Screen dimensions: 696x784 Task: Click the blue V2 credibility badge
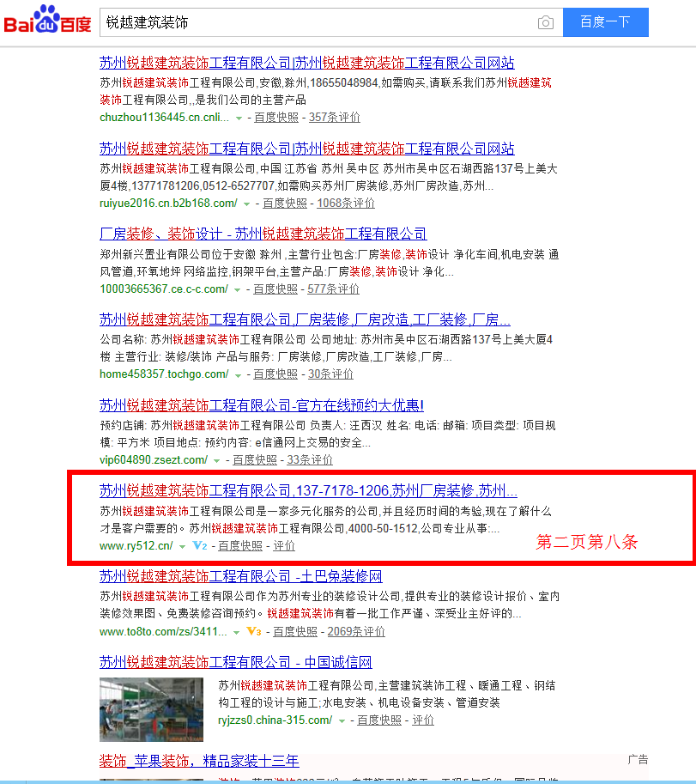pos(200,545)
